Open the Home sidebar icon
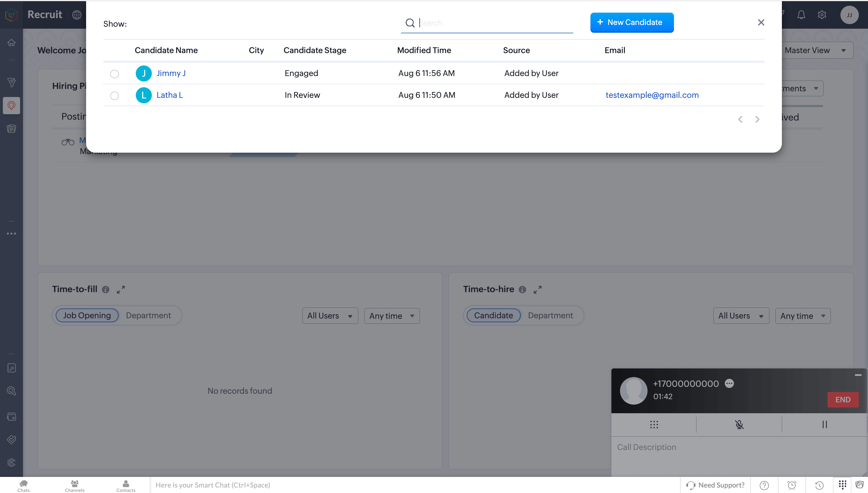 (11, 43)
